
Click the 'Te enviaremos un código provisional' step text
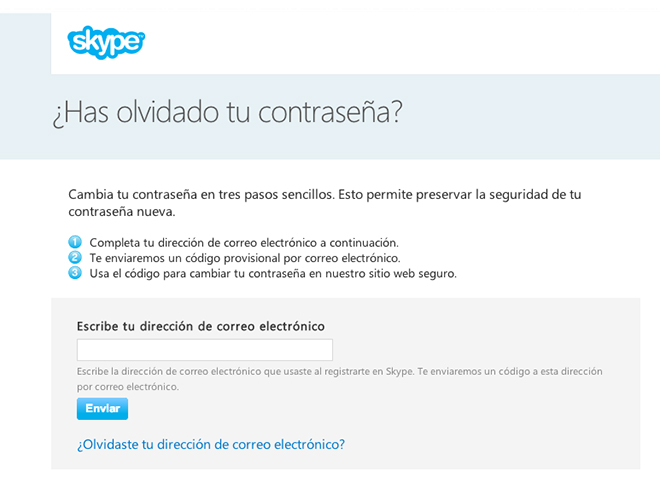point(244,258)
